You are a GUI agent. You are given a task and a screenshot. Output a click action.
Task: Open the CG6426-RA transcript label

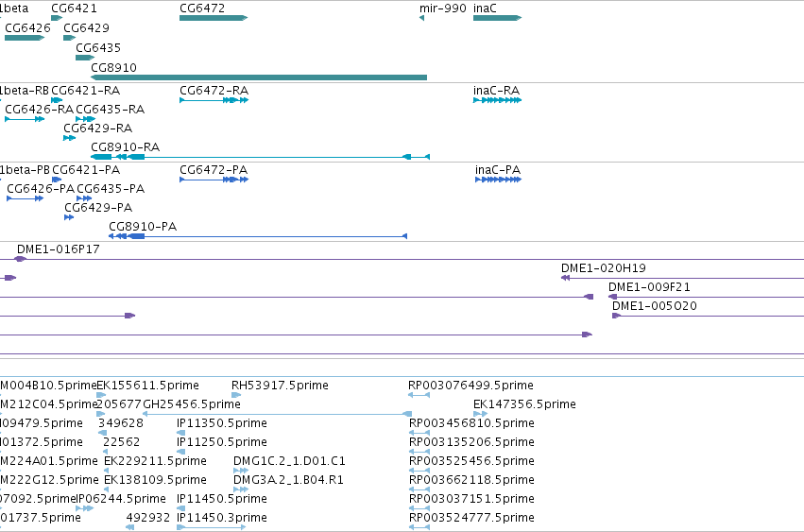click(x=39, y=110)
